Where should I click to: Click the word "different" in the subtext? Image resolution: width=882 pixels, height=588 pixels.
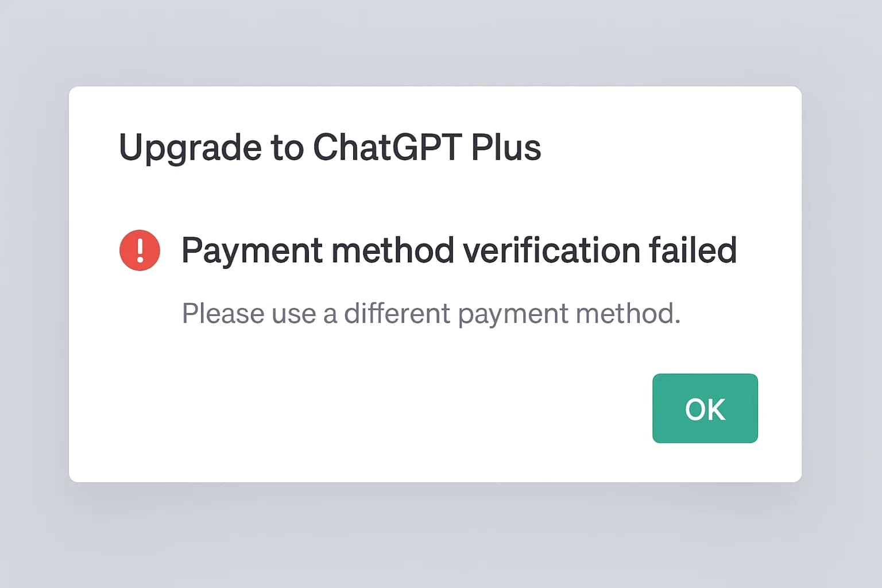pos(397,314)
